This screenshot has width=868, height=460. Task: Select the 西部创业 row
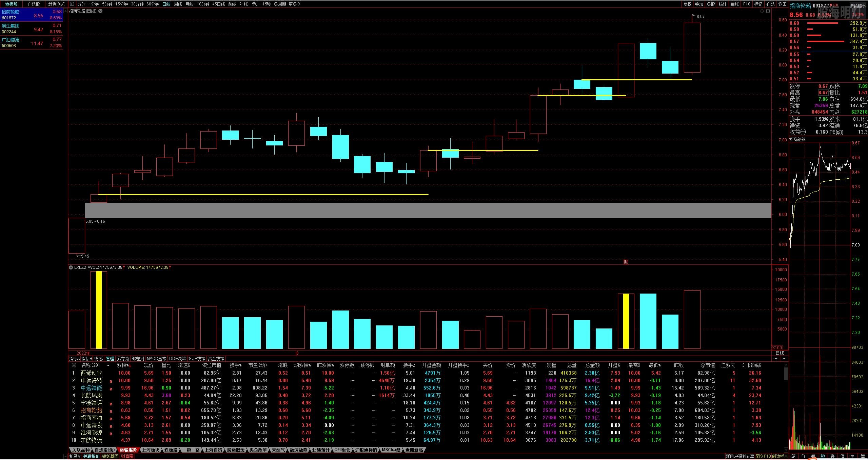(426, 373)
